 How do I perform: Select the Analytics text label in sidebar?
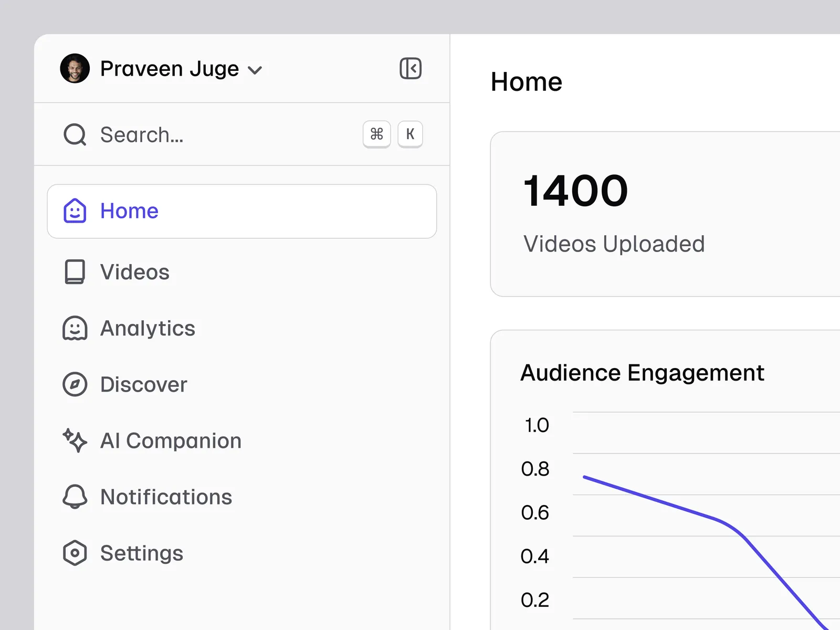148,329
